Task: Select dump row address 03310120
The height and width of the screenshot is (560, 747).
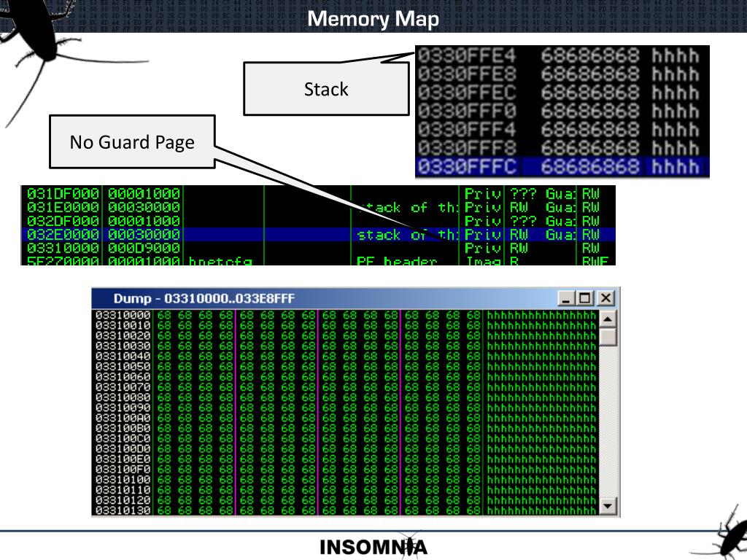Action: coord(123,500)
